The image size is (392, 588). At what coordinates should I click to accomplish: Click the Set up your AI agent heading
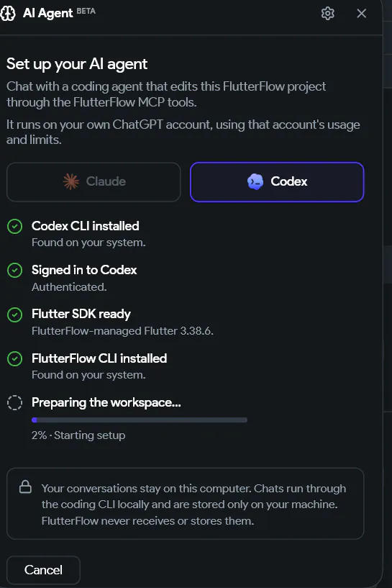(77, 64)
